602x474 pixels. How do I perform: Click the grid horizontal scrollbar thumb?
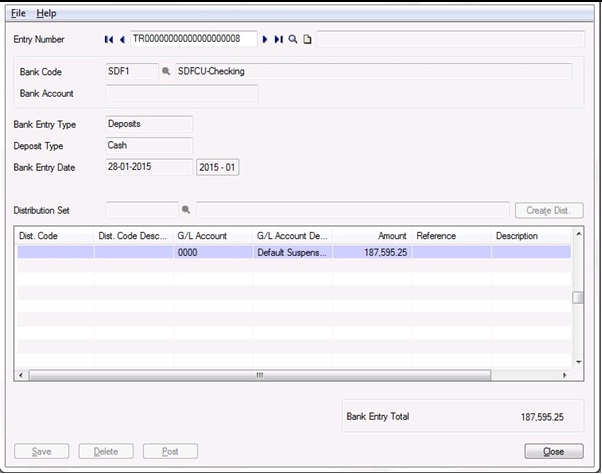[260, 375]
